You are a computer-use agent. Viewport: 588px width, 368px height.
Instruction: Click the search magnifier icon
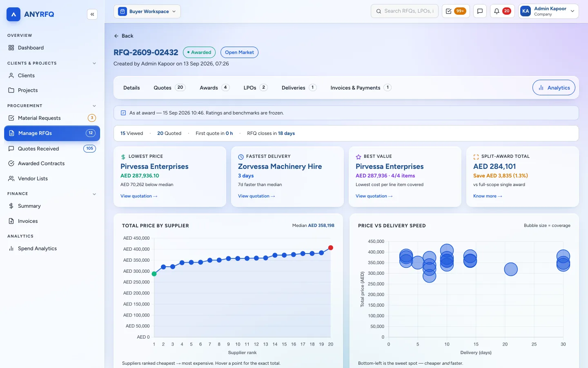pyautogui.click(x=379, y=11)
